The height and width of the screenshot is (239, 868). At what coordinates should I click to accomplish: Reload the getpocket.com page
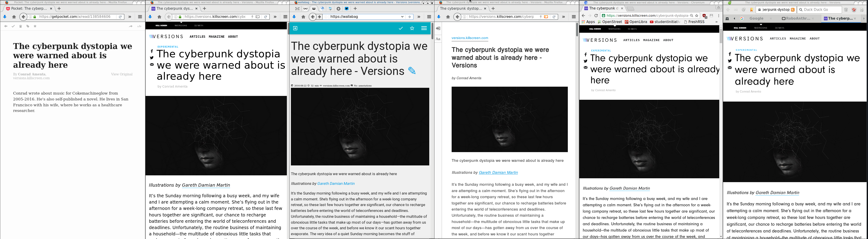[x=120, y=17]
